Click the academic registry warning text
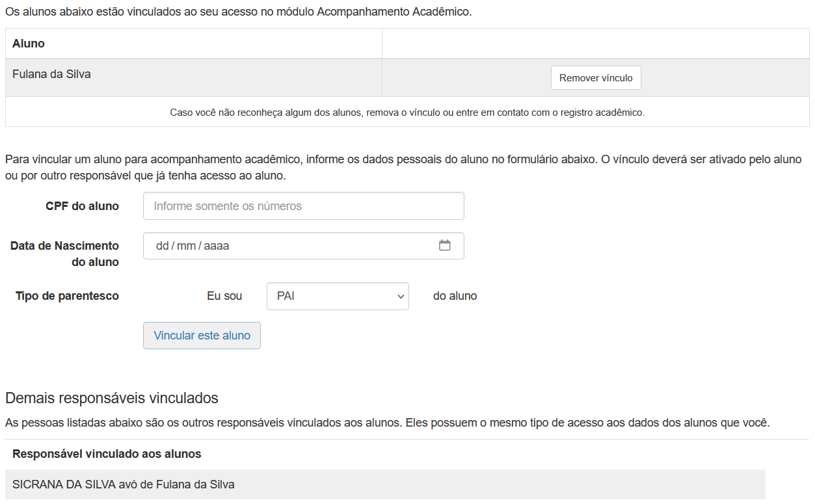 pos(407,112)
